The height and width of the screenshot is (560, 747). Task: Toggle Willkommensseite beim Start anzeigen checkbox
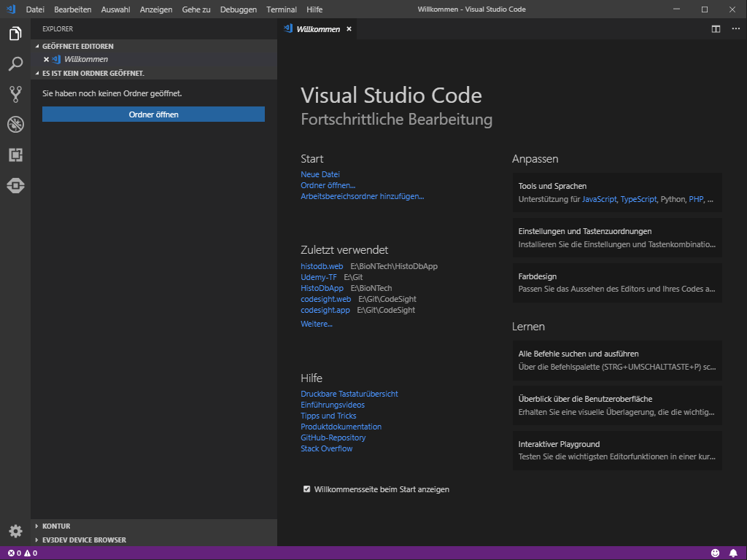tap(307, 489)
